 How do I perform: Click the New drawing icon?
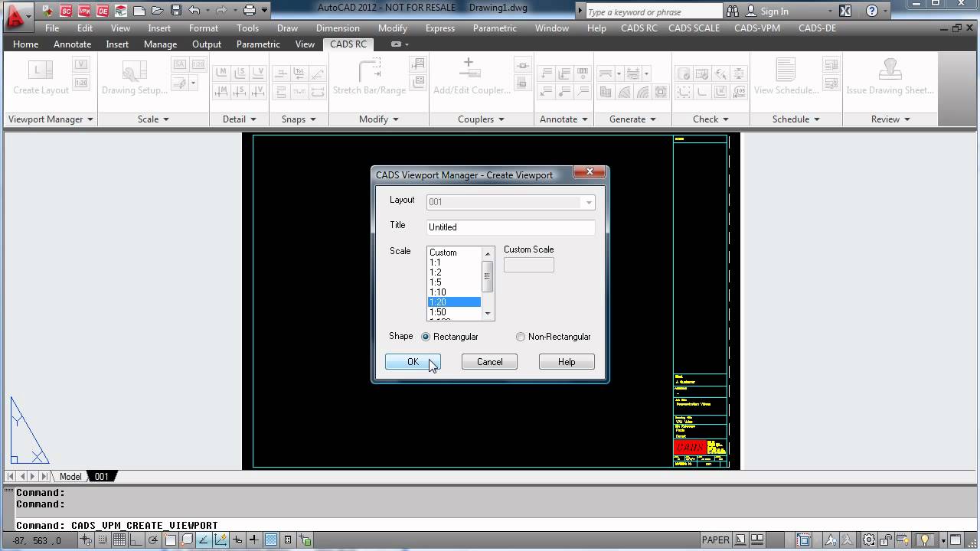pyautogui.click(x=139, y=11)
